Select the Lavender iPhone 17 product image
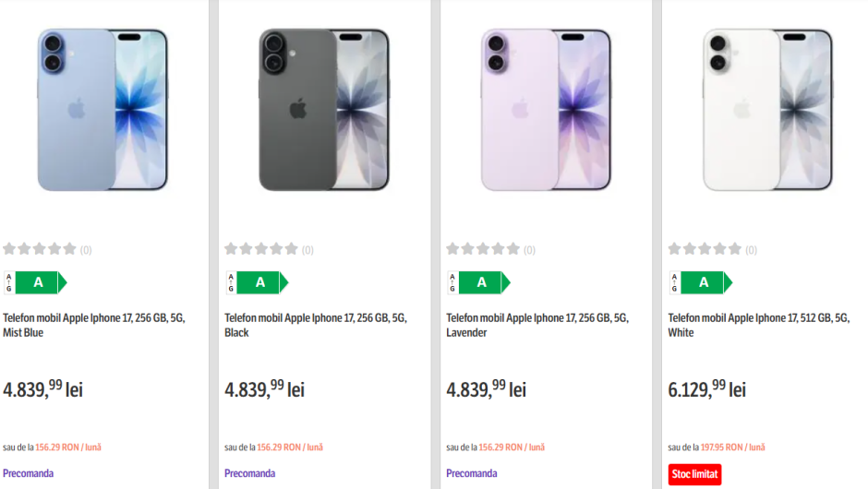 [x=546, y=110]
